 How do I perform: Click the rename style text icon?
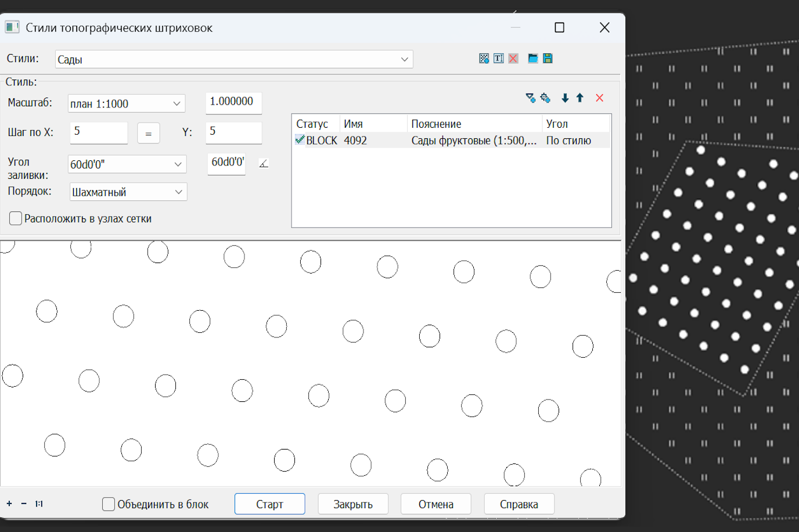point(498,59)
